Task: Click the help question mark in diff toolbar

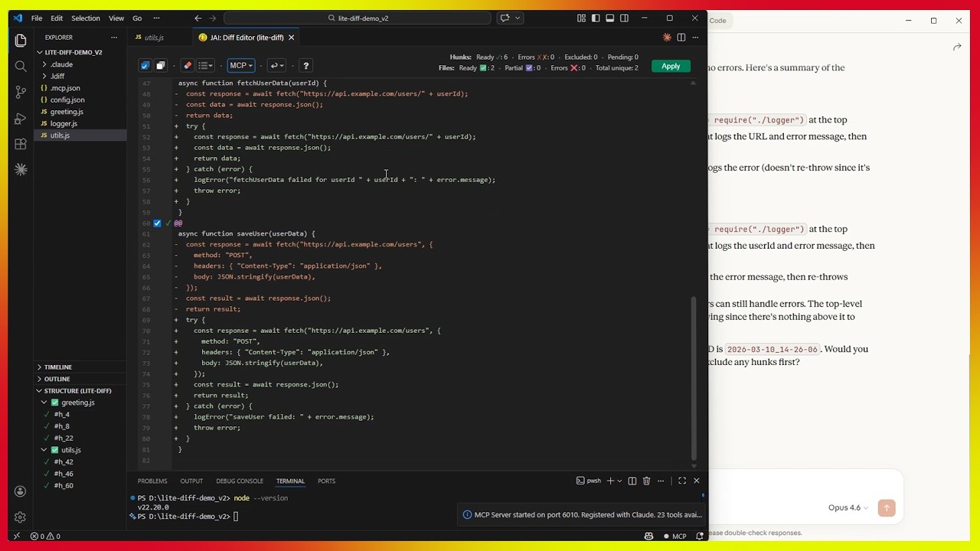Action: point(305,66)
